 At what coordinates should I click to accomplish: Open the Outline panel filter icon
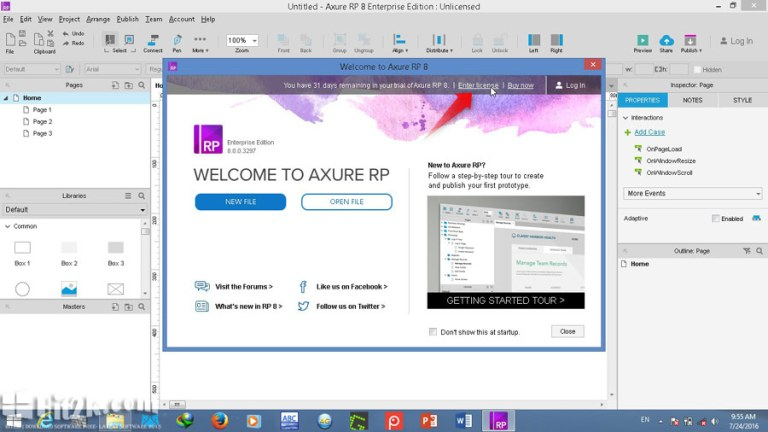(x=746, y=251)
